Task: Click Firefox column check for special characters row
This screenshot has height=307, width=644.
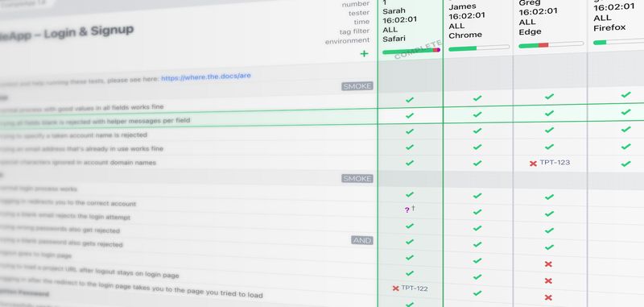Action: tap(626, 164)
